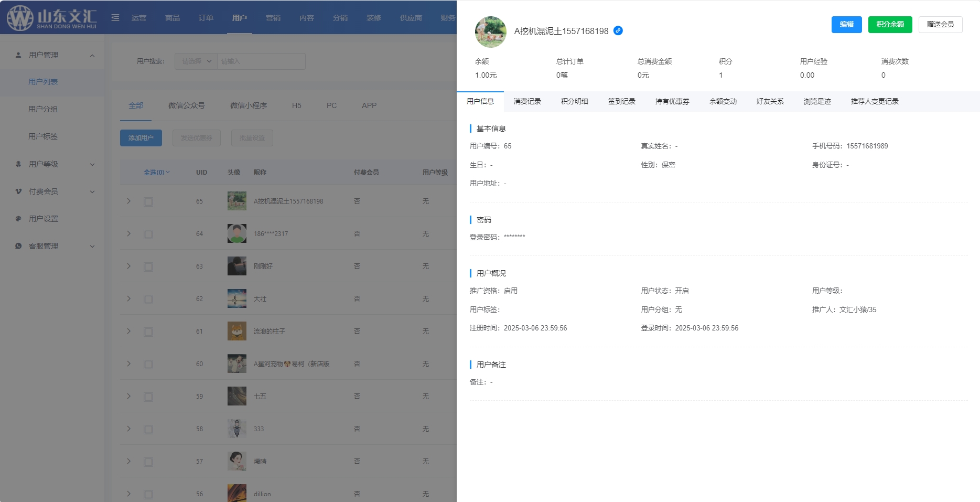Click the 添加用户 button
The image size is (980, 502).
point(141,138)
